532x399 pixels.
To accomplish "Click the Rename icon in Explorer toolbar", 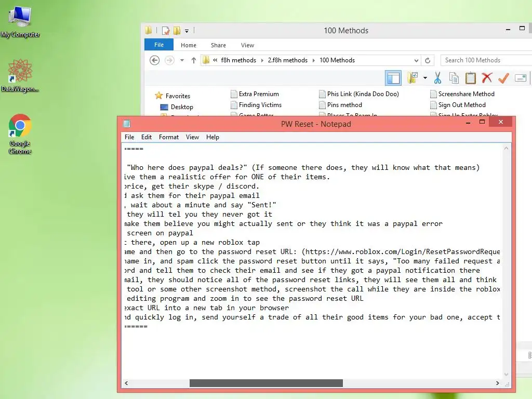I will click(521, 78).
